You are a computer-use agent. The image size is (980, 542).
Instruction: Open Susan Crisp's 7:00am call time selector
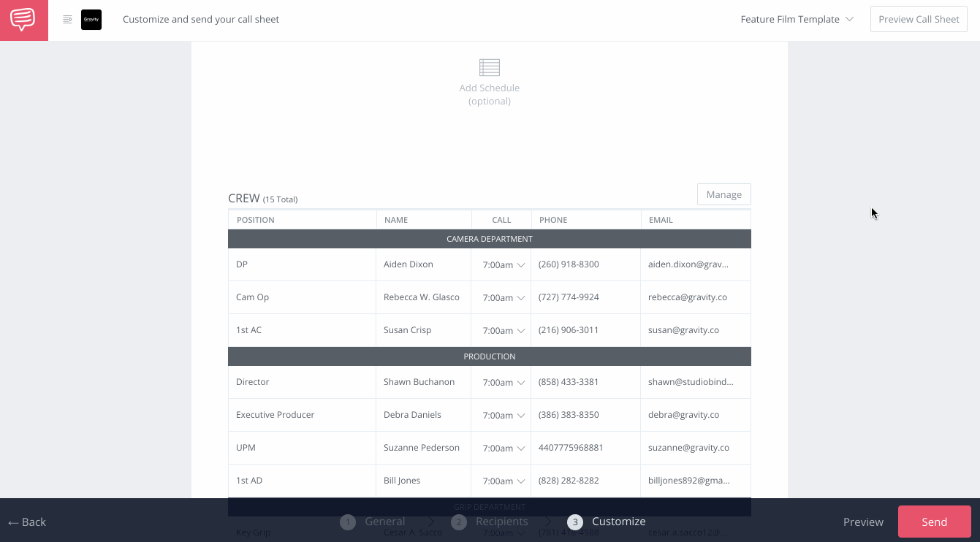(x=501, y=329)
